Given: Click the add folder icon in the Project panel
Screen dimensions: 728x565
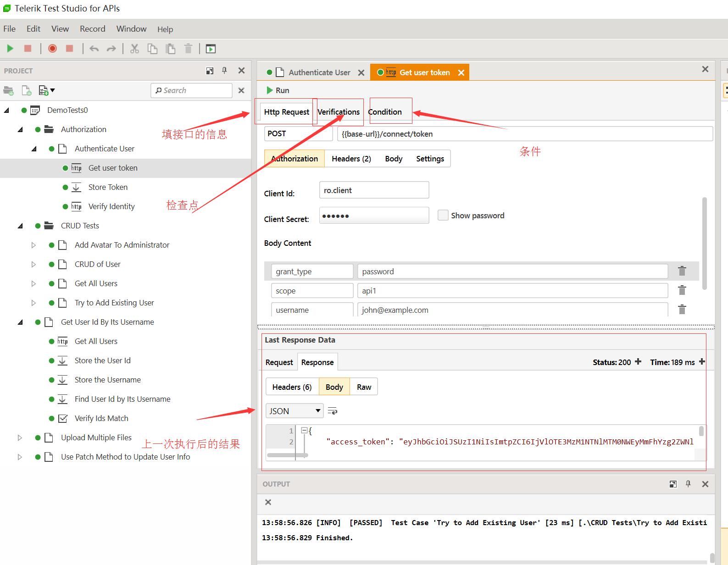Looking at the screenshot, I should click(x=9, y=90).
